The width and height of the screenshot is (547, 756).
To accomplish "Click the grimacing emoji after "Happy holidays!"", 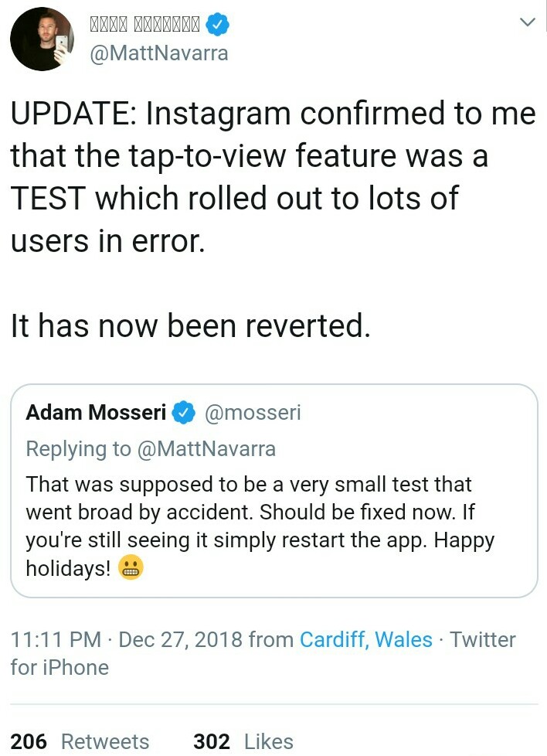I will (131, 569).
